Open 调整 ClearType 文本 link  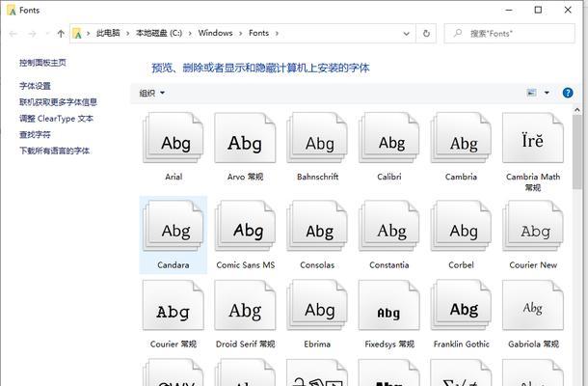(x=56, y=119)
